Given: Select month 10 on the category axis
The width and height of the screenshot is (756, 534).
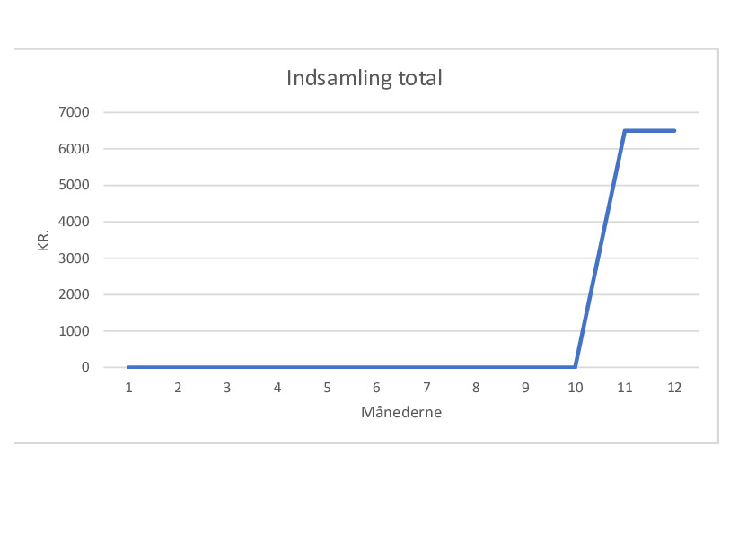Looking at the screenshot, I should [x=576, y=388].
